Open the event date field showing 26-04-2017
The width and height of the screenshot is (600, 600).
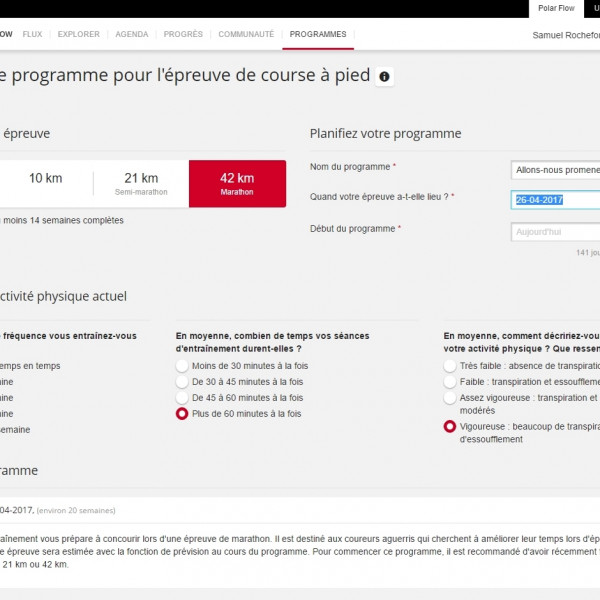[555, 200]
